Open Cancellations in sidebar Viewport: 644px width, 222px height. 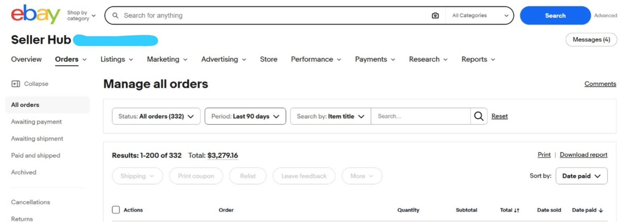tap(31, 202)
